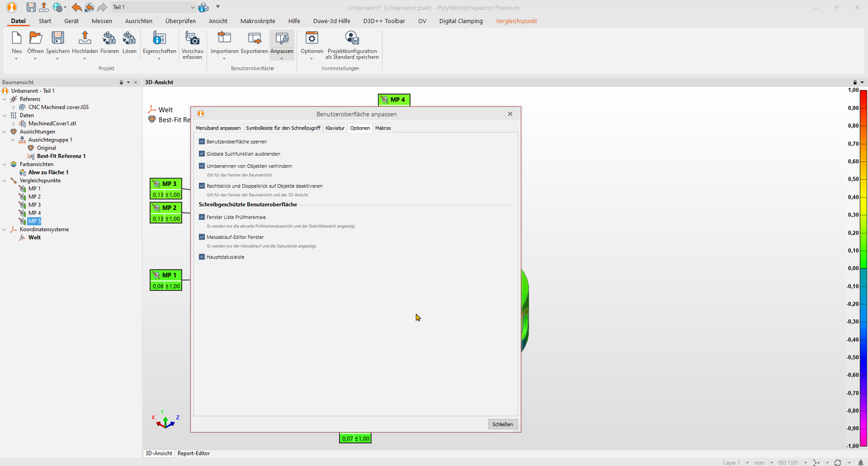Uncheck Benutzeroberfläche sperren checkbox
The height and width of the screenshot is (466, 868).
(202, 142)
